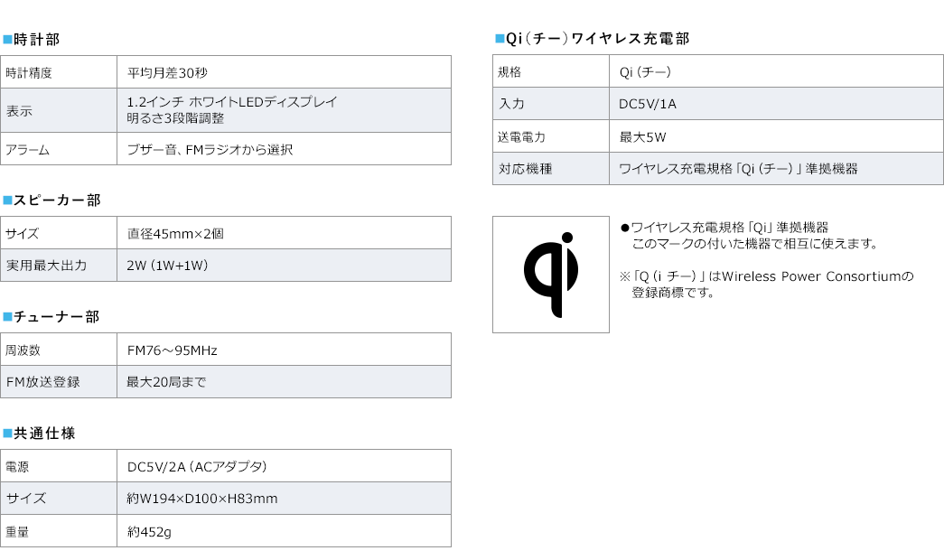Select the アラーム row value
The width and height of the screenshot is (944, 560).
click(285, 149)
